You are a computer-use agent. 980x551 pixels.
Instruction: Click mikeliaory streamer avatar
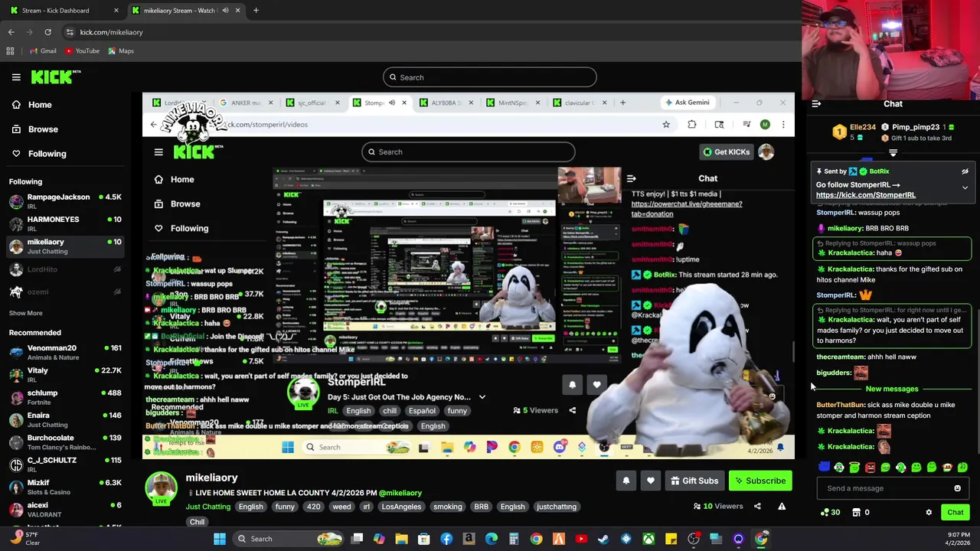161,488
